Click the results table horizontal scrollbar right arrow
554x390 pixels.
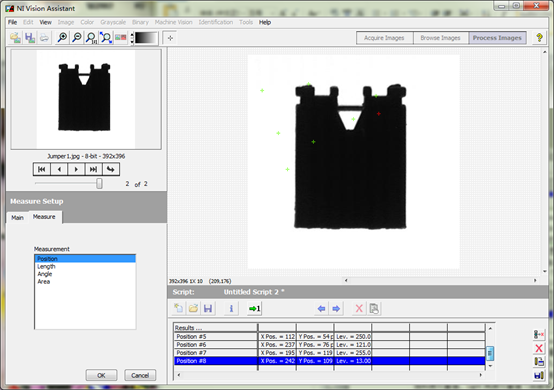[481, 374]
